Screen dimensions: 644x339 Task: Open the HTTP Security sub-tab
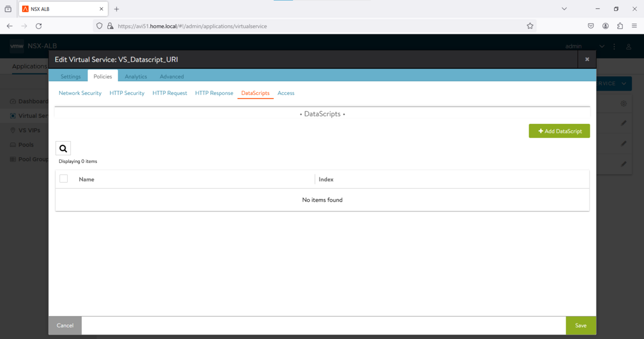click(x=127, y=93)
